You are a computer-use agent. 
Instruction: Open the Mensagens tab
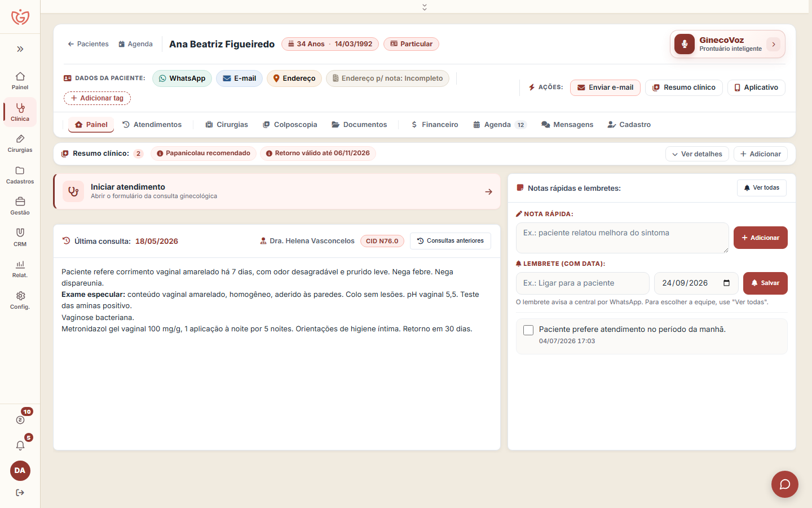pyautogui.click(x=567, y=125)
